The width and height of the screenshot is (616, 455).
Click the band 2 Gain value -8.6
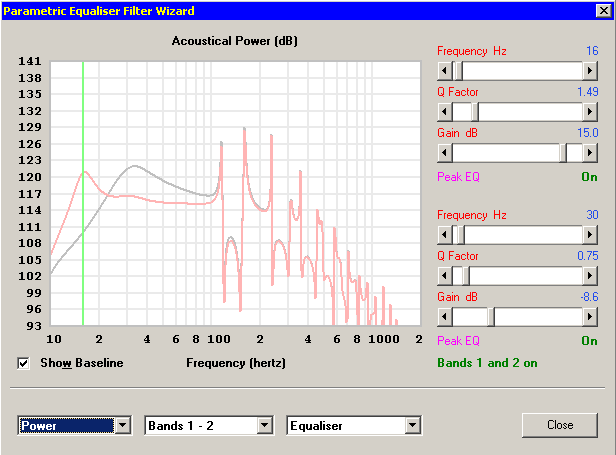[589, 297]
